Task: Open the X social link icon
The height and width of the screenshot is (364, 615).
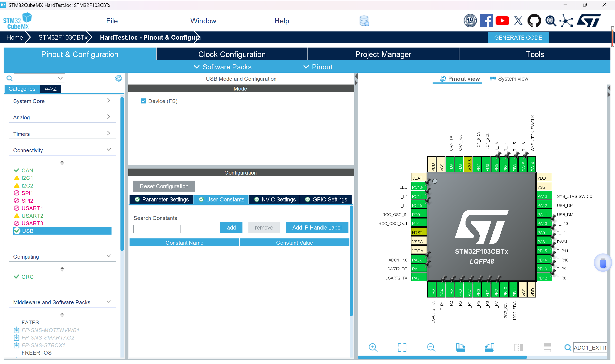Action: 518,21
